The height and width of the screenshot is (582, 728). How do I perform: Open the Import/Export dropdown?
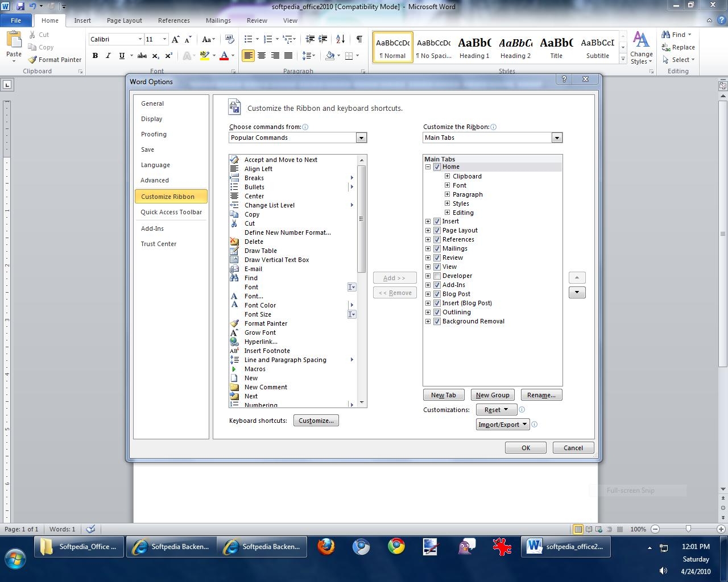click(x=503, y=425)
